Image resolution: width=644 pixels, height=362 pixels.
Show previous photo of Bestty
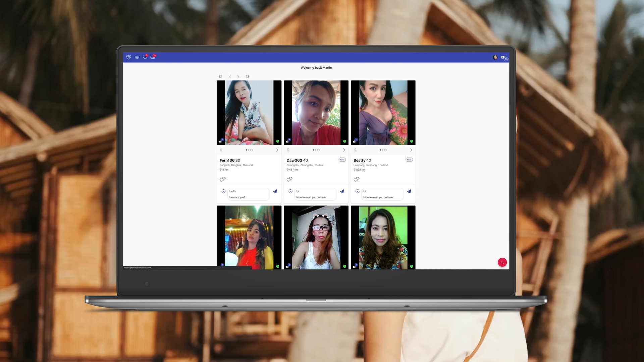pos(355,150)
